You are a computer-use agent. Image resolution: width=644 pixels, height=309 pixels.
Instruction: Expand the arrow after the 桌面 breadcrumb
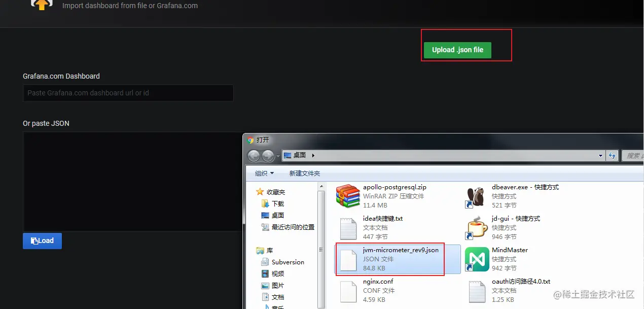click(313, 156)
